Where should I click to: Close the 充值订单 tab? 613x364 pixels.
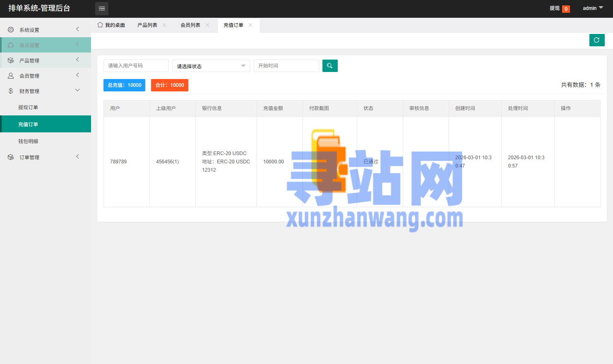click(250, 25)
